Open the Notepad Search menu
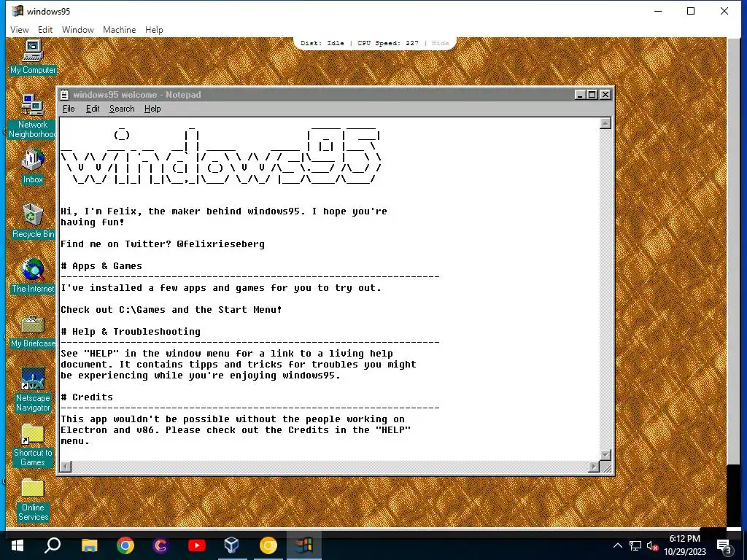Screen dimensions: 747x560 [x=122, y=109]
